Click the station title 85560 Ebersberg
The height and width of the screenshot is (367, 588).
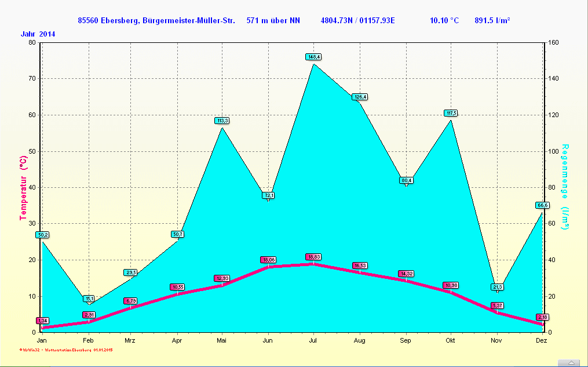coord(156,20)
